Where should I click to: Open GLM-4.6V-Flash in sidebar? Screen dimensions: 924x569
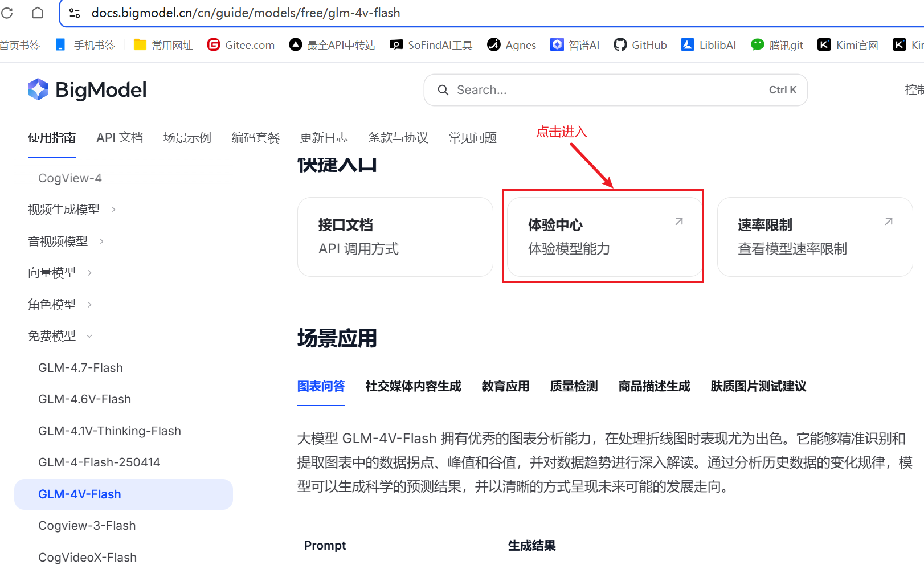click(x=84, y=399)
